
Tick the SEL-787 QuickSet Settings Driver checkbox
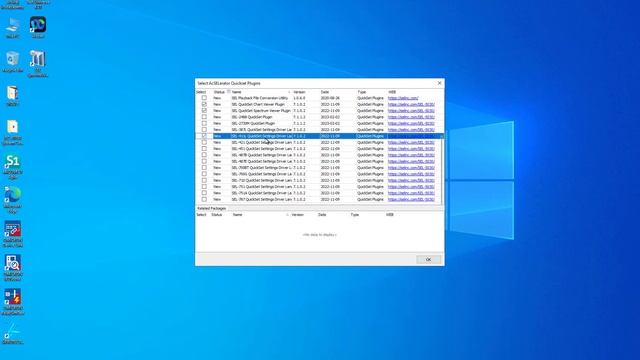coord(204,199)
